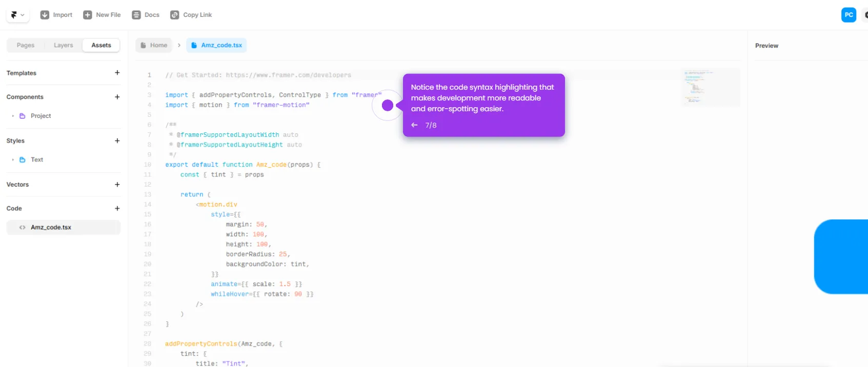Select the Amz_code.tsx breadcrumb tab
This screenshot has height=367, width=868.
click(216, 45)
